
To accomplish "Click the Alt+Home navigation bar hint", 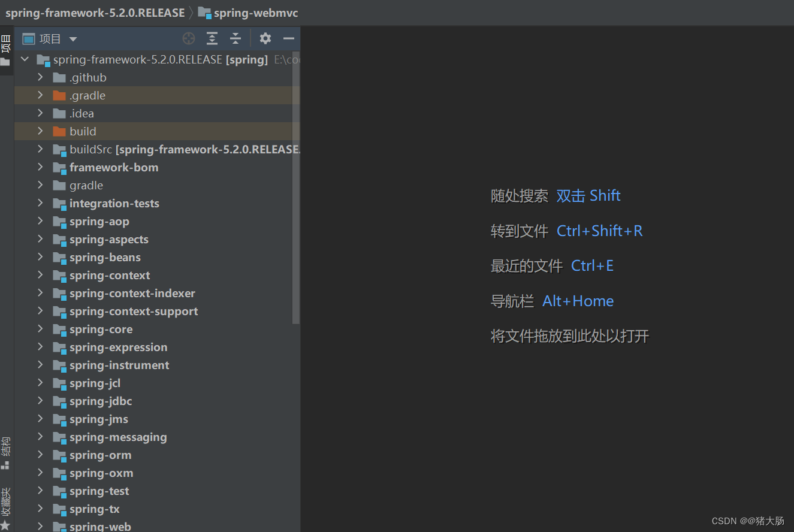I will coord(578,301).
